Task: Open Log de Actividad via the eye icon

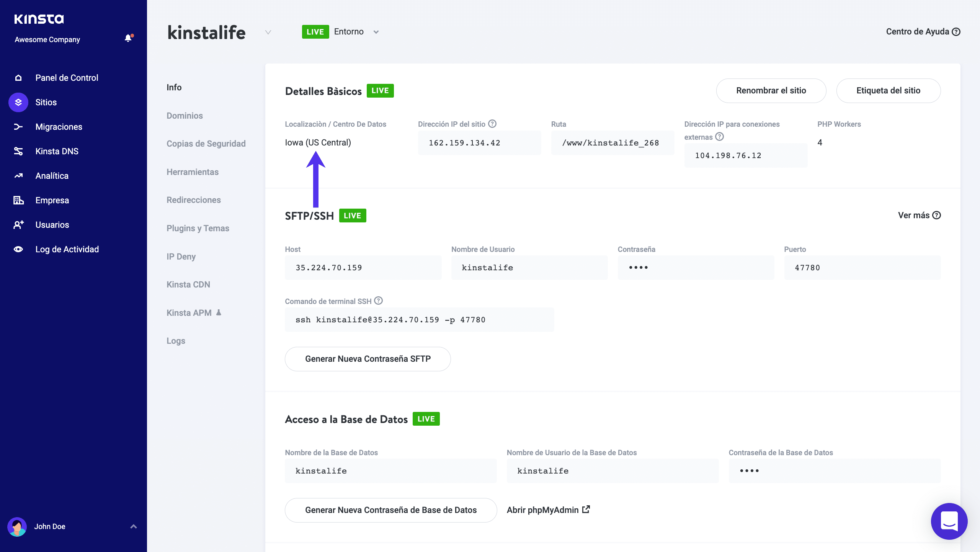Action: (x=18, y=249)
